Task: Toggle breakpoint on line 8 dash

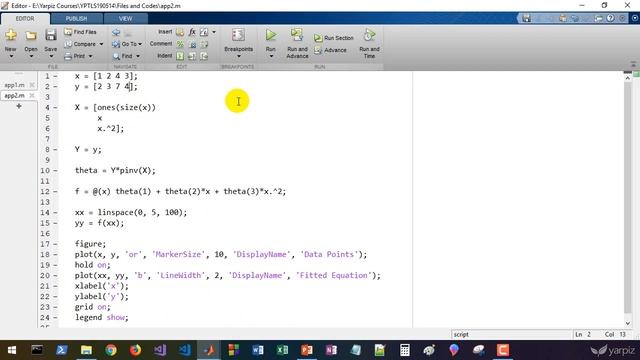Action: click(55, 150)
